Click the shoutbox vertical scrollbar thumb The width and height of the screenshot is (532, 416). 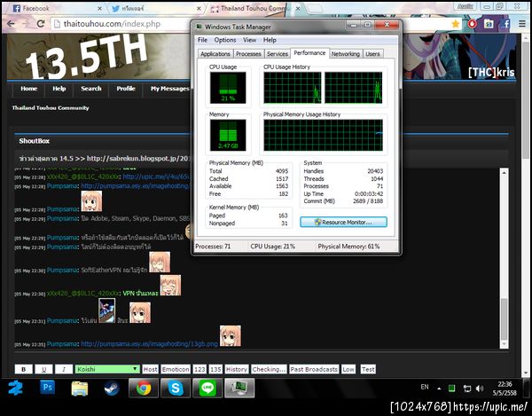(504, 319)
